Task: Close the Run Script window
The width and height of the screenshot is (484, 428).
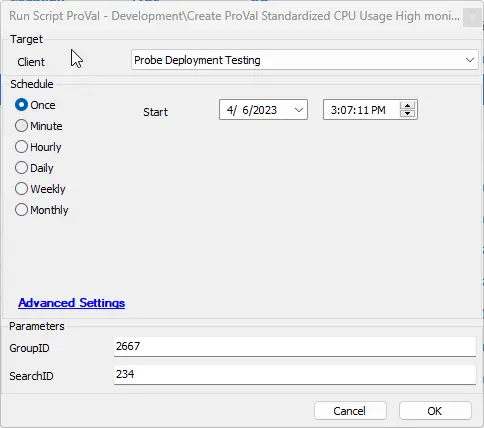Action: (x=472, y=17)
